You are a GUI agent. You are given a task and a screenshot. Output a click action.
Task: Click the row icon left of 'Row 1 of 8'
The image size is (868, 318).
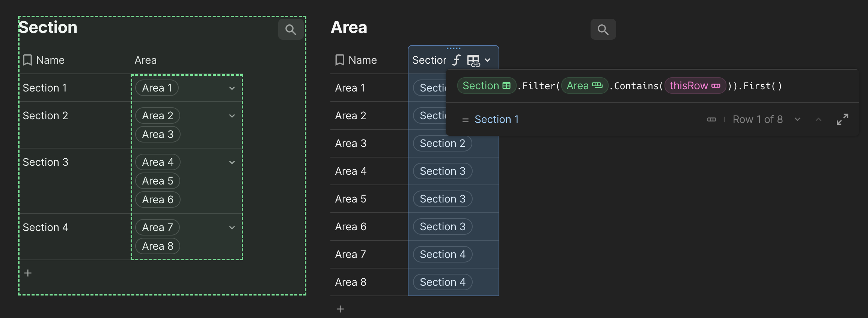click(711, 120)
